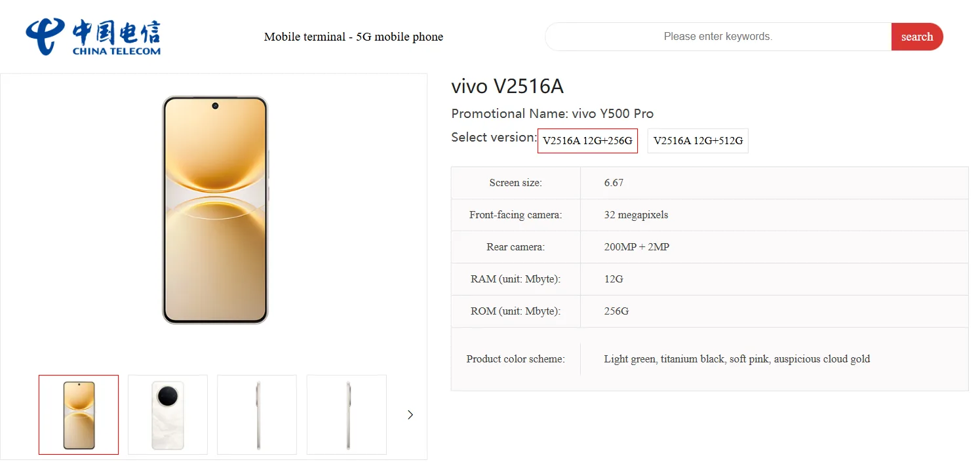Click the Mobile terminal - 5G mobile phone heading
The width and height of the screenshot is (980, 464).
pos(353,37)
